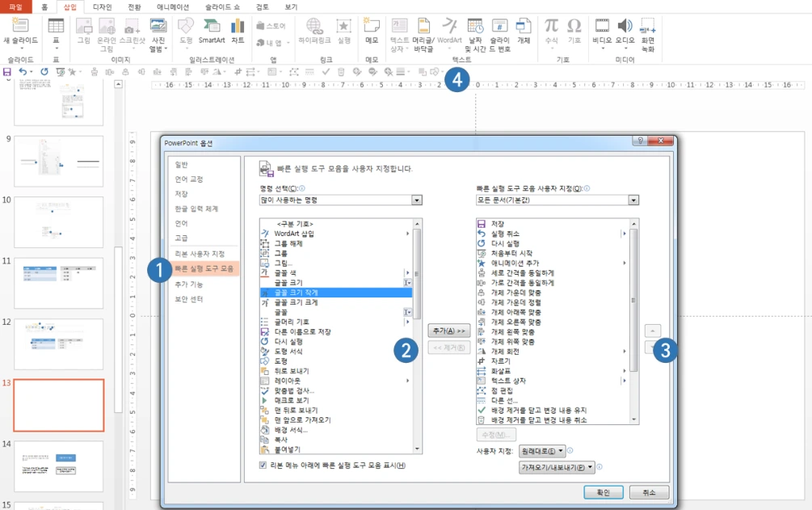This screenshot has height=510, width=812.
Task: Click 텍스트 상자 text box ribbon icon
Action: (399, 26)
